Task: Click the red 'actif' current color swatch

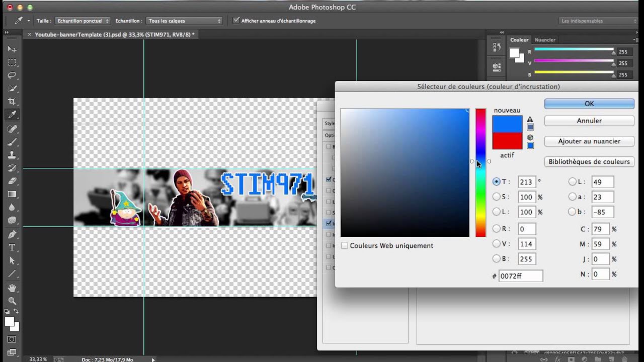Action: point(507,141)
